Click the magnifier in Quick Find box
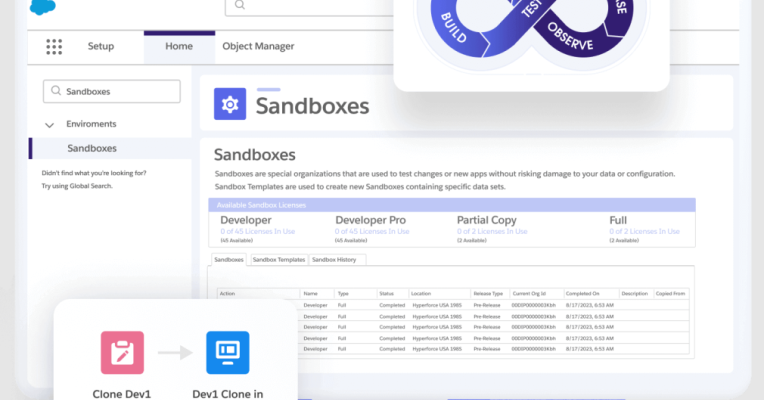 pos(56,91)
